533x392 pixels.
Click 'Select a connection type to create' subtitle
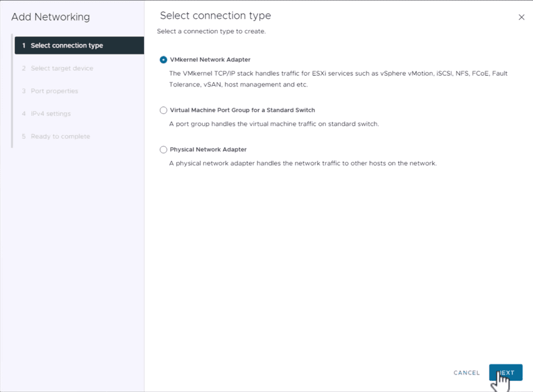[x=211, y=31]
